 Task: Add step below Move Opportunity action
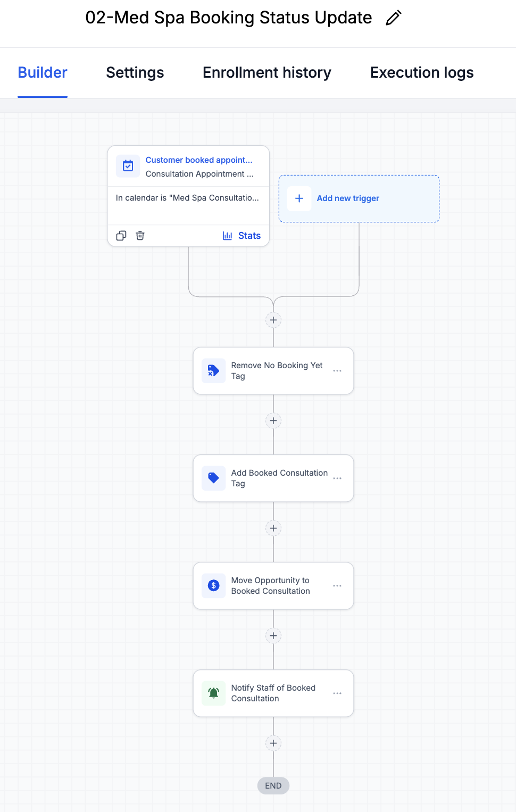point(273,635)
